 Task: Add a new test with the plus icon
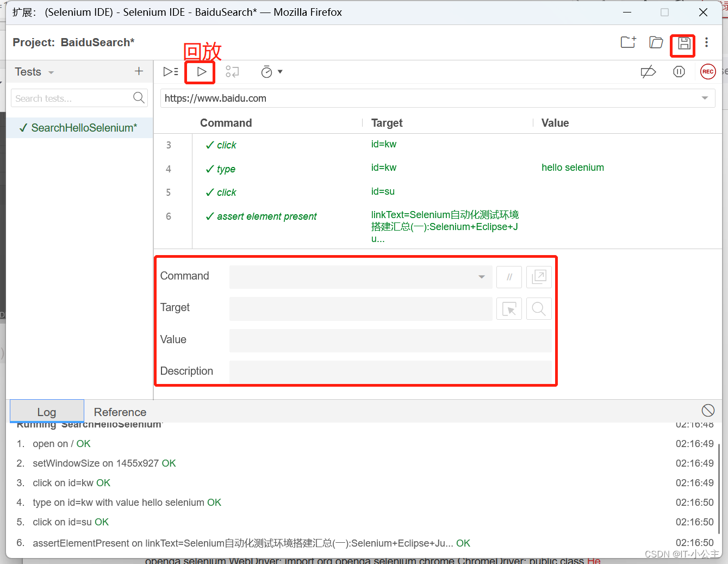point(139,71)
